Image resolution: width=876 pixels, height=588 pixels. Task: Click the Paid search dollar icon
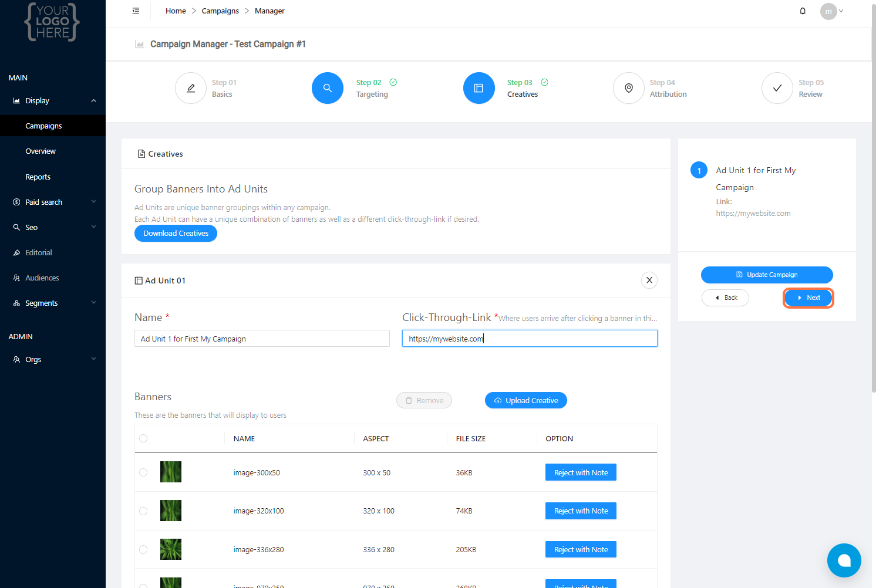tap(16, 202)
